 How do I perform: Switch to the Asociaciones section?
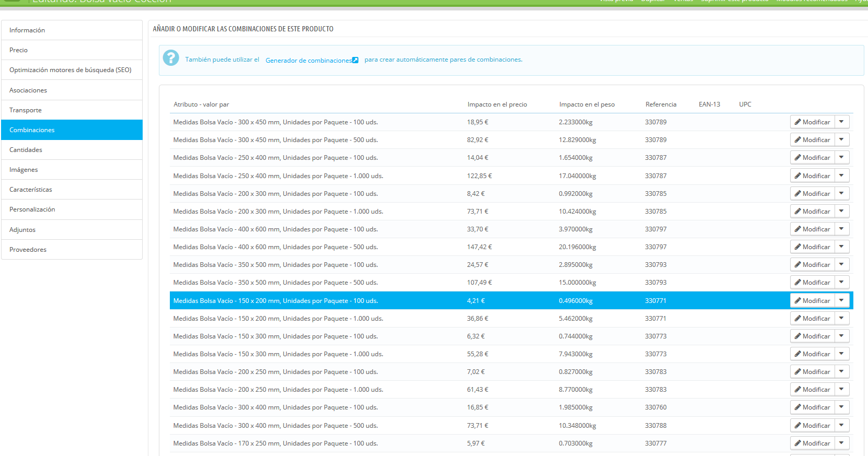click(x=72, y=90)
